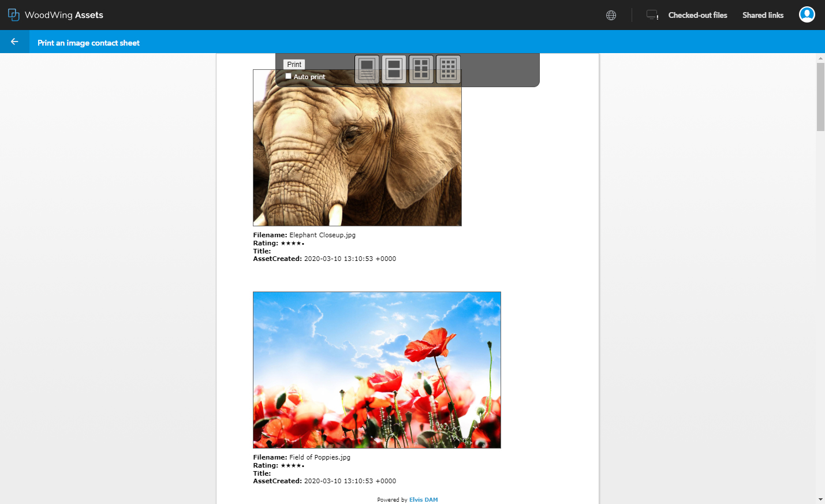Screen dimensions: 825x504
Task: Click the WoodWing Assets title text
Action: click(64, 15)
